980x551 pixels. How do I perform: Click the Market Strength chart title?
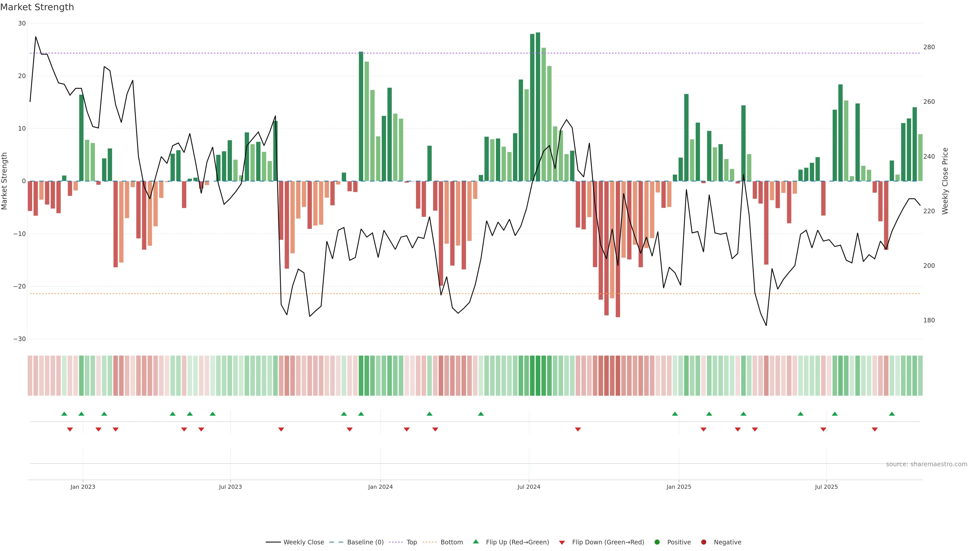pyautogui.click(x=37, y=7)
